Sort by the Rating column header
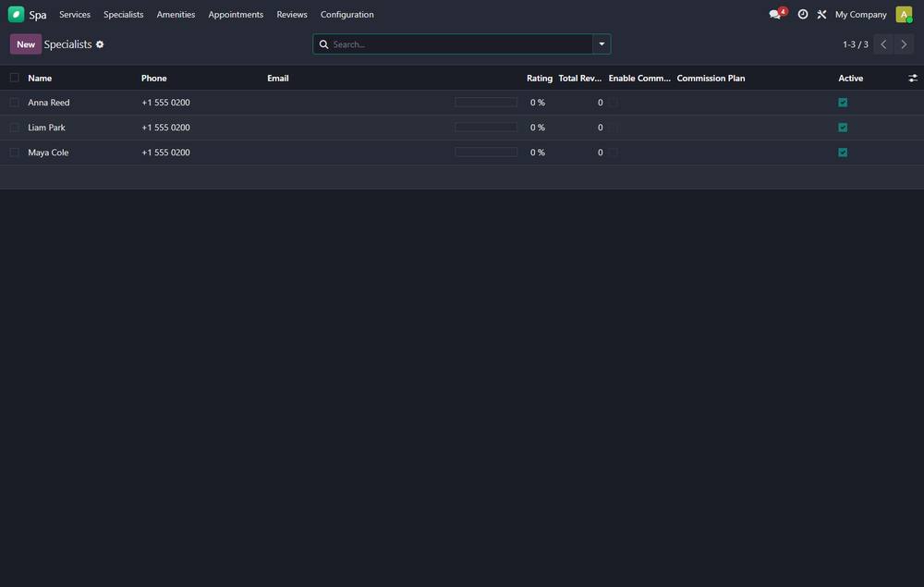 540,78
